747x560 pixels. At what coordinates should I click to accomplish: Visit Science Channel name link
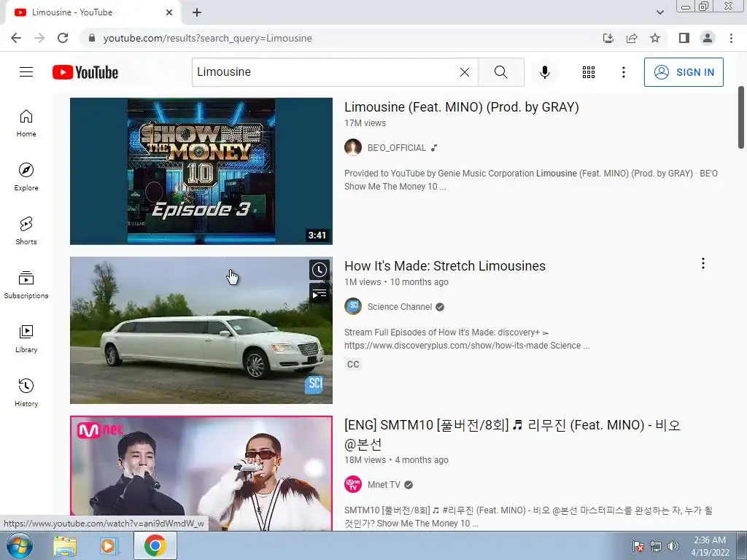pyautogui.click(x=400, y=307)
